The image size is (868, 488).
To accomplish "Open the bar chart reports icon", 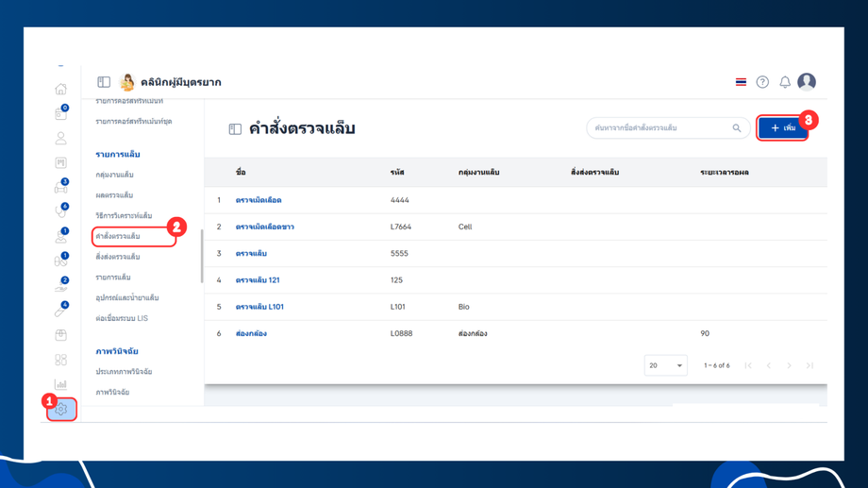I will click(61, 384).
